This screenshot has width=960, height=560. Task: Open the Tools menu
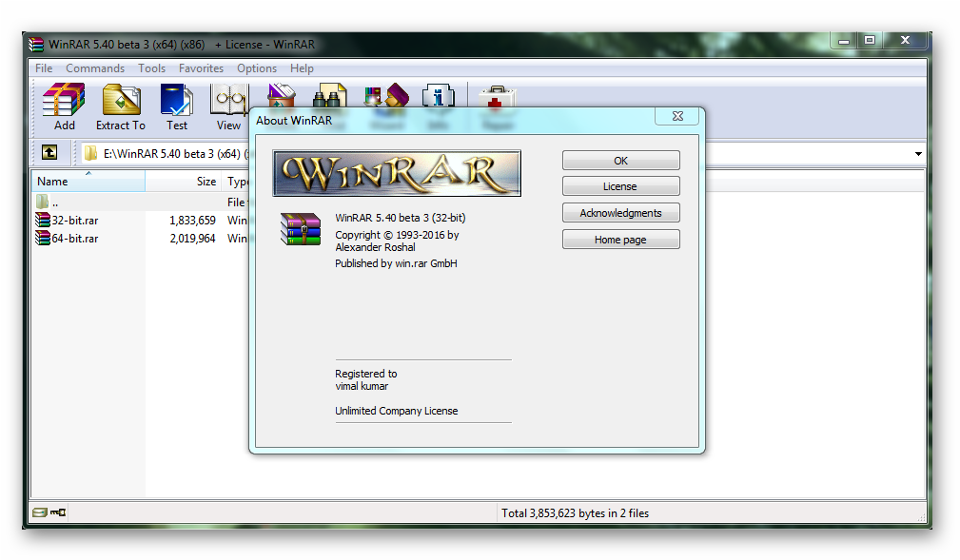[x=151, y=68]
